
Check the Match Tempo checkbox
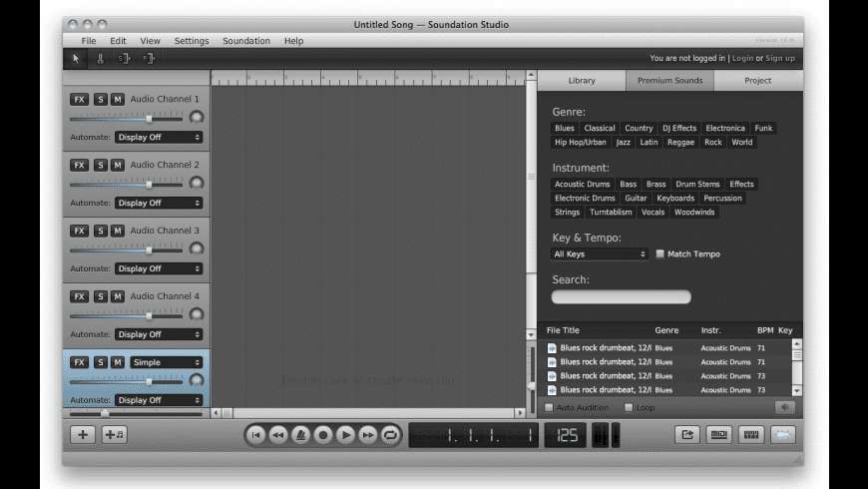click(x=659, y=254)
